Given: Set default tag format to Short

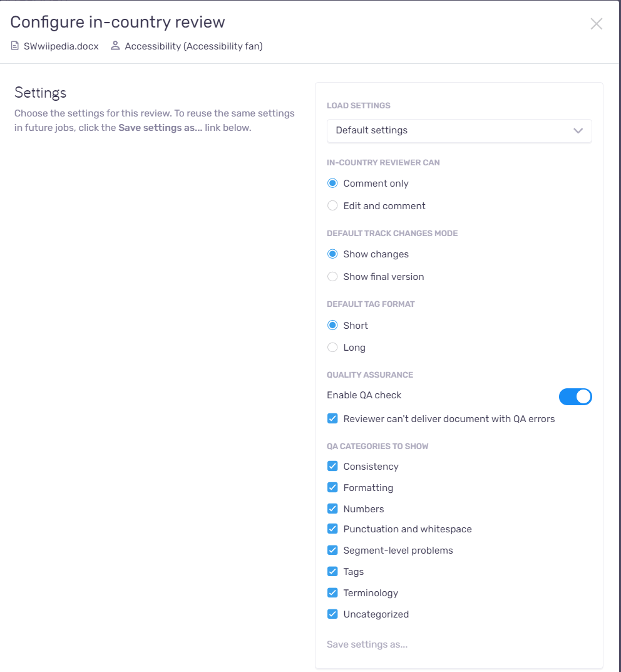Looking at the screenshot, I should point(332,325).
